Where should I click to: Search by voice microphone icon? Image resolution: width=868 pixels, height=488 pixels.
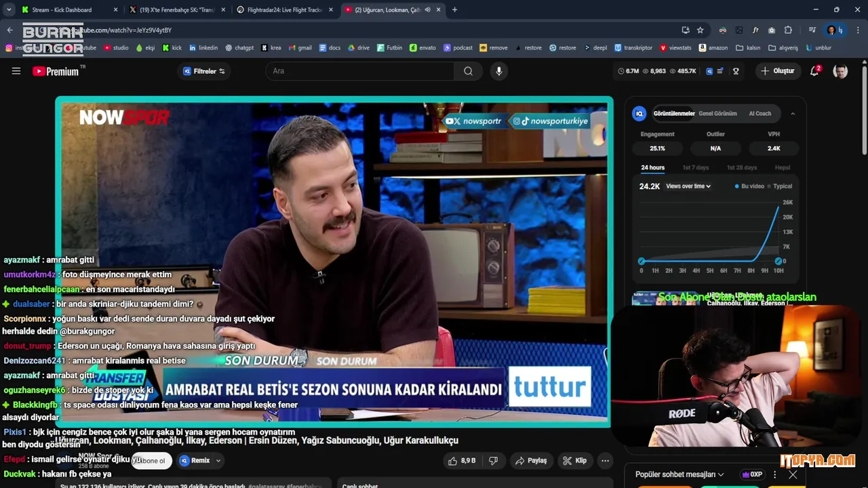click(x=499, y=71)
